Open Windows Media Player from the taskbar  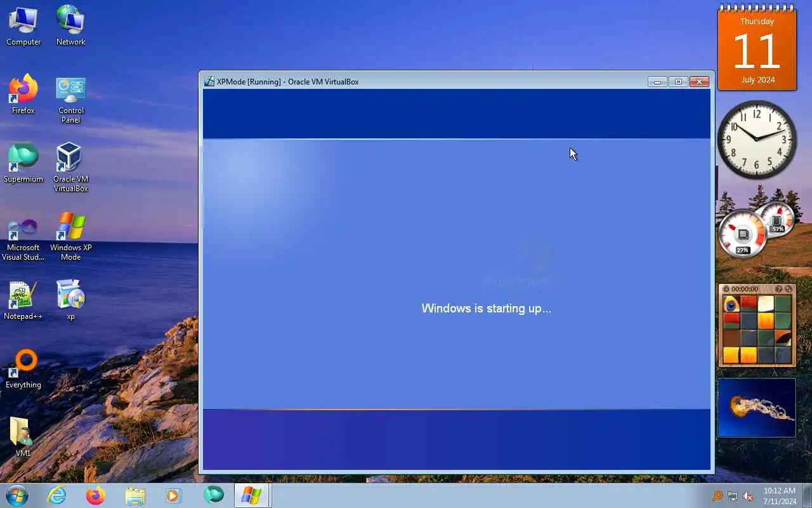[173, 495]
